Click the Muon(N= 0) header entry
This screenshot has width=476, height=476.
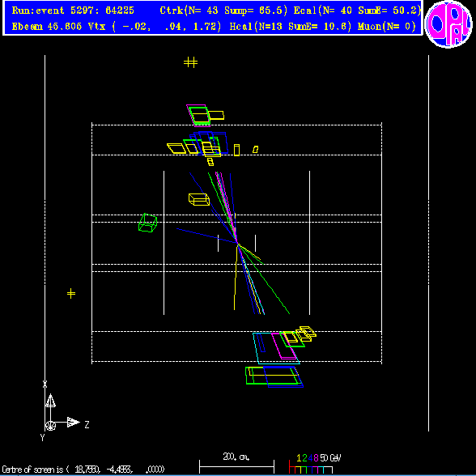click(x=386, y=27)
